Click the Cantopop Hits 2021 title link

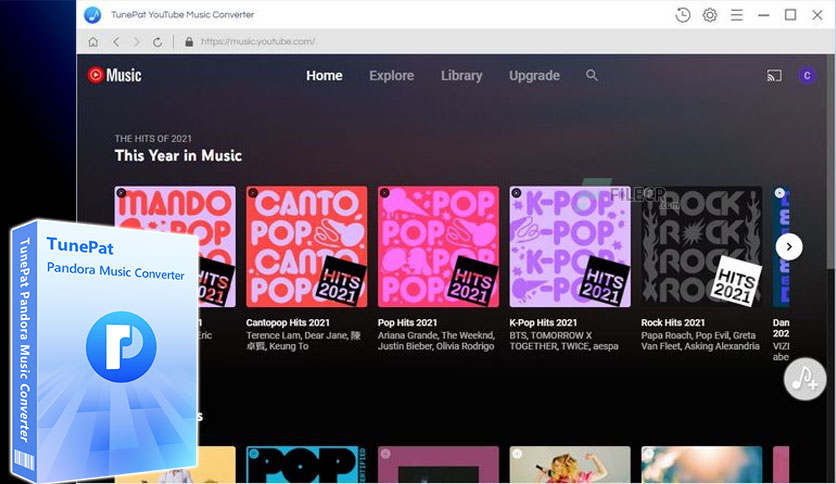(288, 322)
